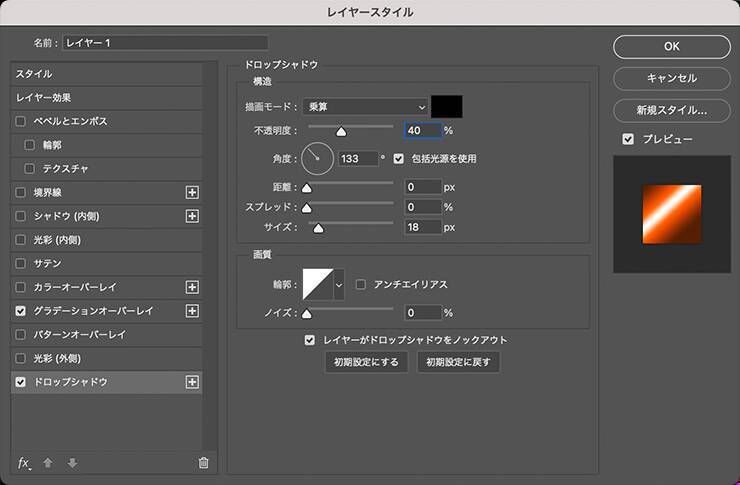
Task: Add another 境界線 effect with plus icon
Action: pyautogui.click(x=193, y=192)
